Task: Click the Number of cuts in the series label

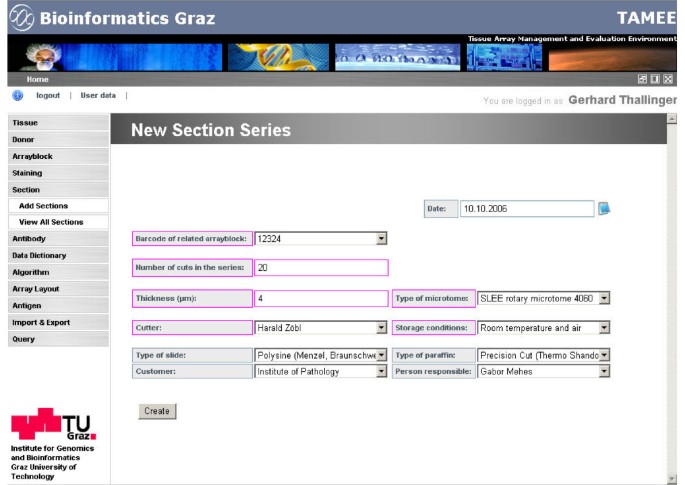Action: click(x=190, y=267)
